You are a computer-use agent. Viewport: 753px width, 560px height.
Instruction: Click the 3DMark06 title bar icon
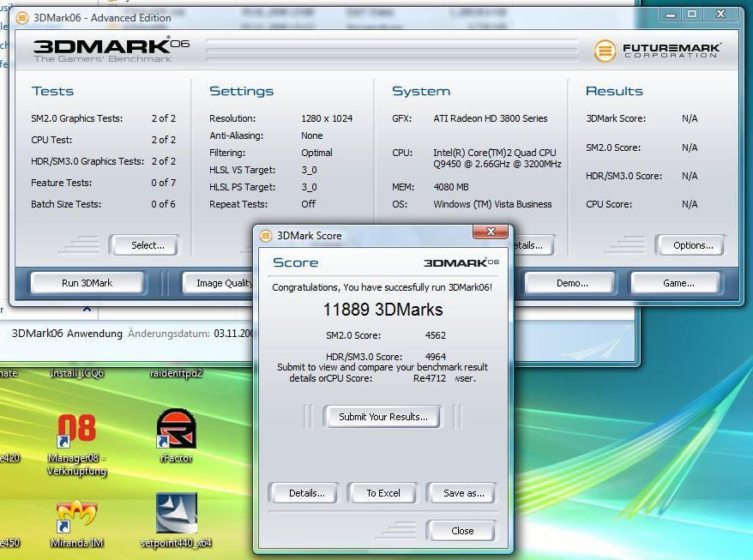22,18
